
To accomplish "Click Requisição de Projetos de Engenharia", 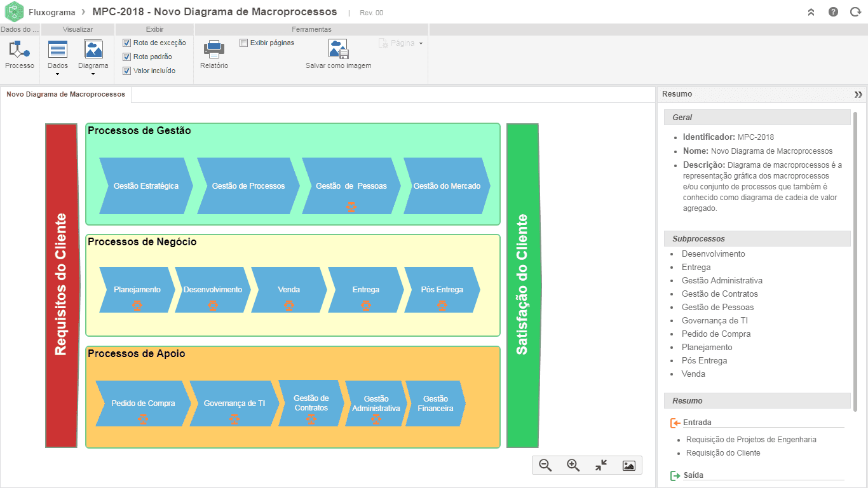I will 751,440.
